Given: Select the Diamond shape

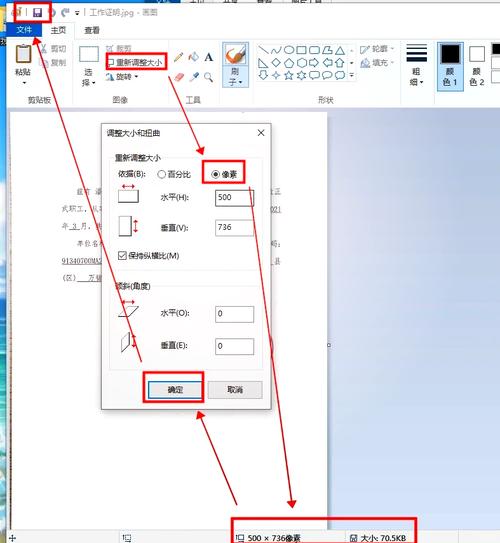Looking at the screenshot, I should 276,63.
